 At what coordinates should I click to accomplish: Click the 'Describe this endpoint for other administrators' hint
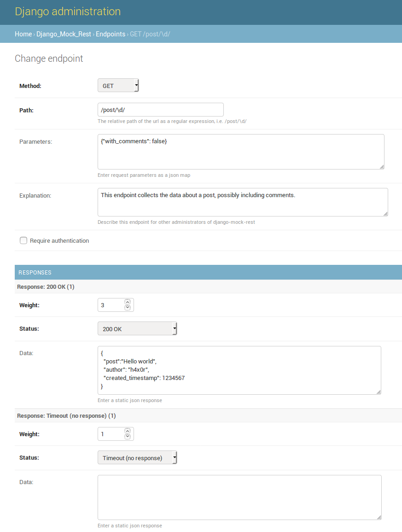coord(176,222)
